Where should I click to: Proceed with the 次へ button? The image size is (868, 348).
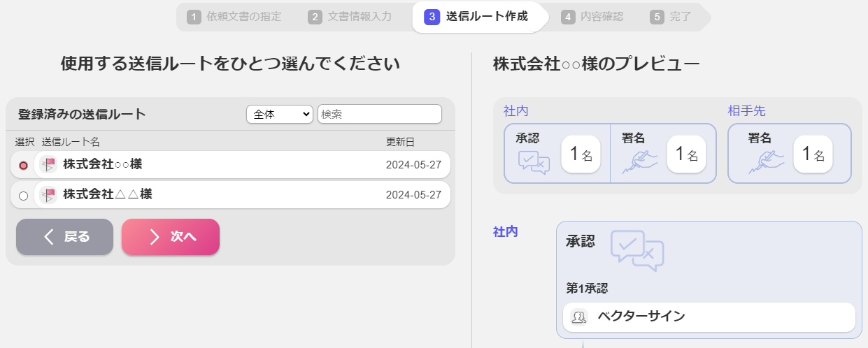click(x=171, y=237)
